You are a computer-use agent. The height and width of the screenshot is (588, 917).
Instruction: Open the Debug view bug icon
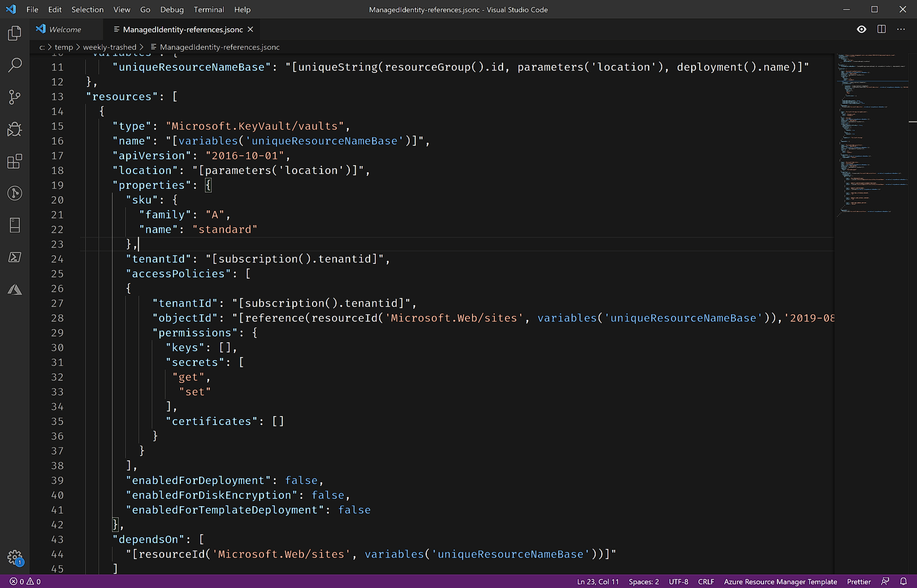(14, 129)
